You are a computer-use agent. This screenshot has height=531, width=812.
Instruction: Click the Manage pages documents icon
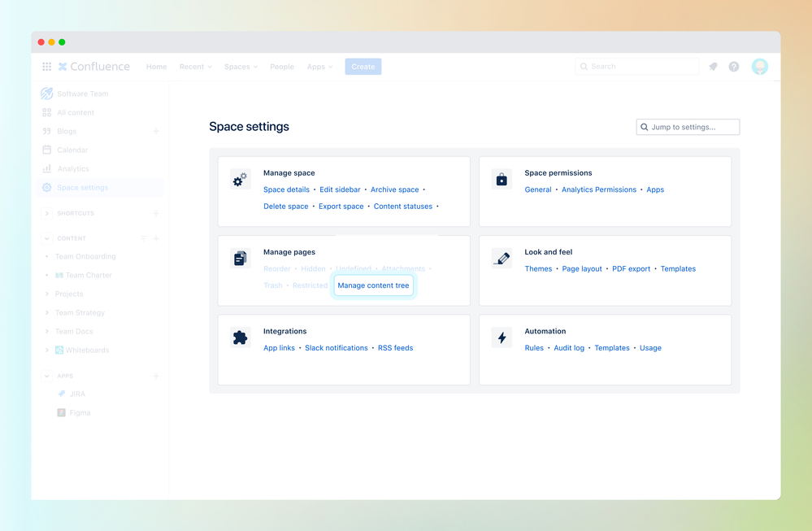[241, 258]
